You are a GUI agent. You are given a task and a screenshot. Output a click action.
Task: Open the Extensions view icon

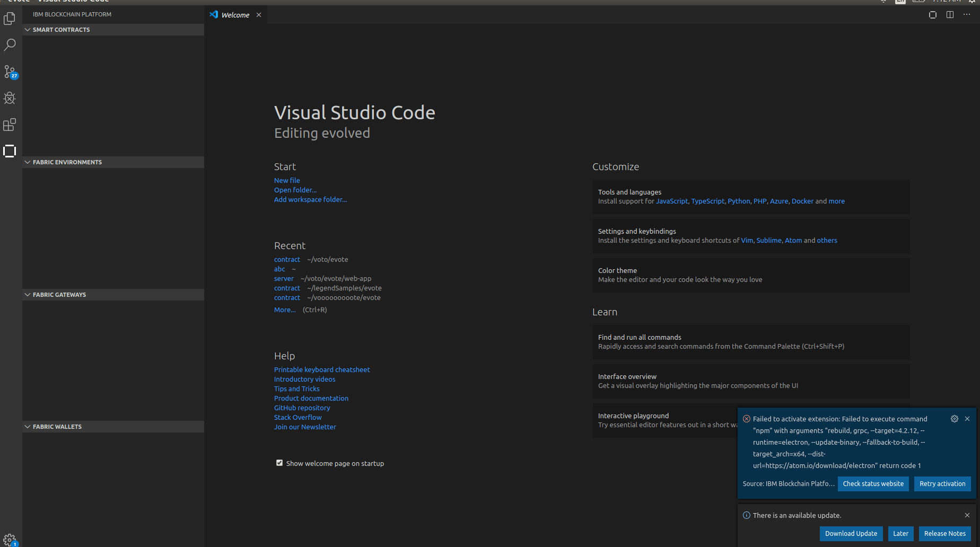click(10, 125)
